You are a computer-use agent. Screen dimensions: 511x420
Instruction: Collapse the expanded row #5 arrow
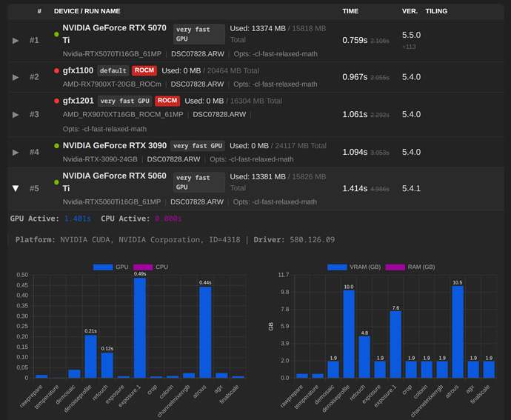16,189
